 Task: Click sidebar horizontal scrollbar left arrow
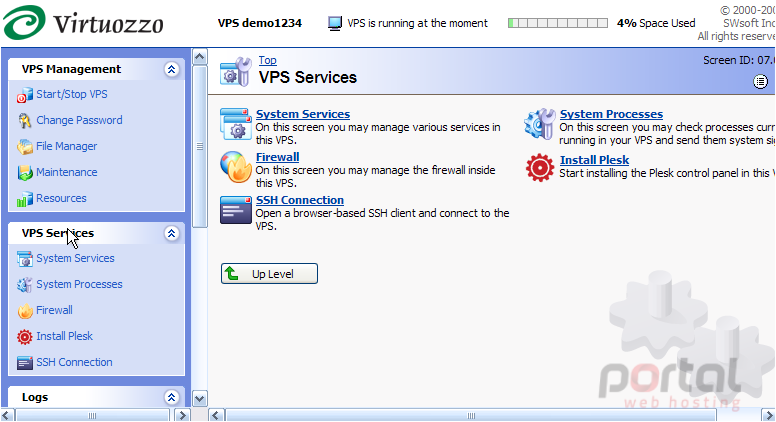pos(7,415)
